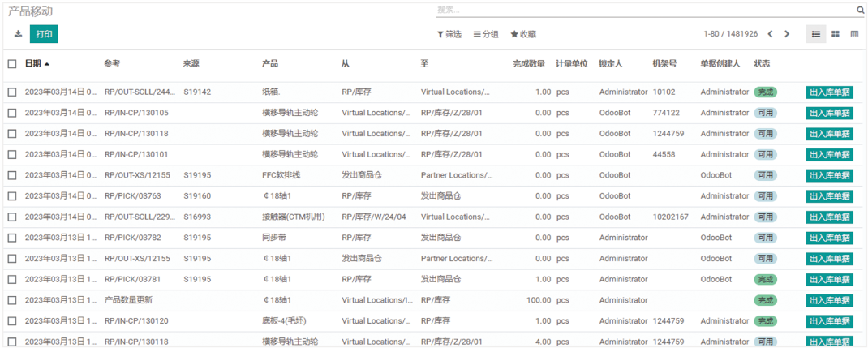Select checkbox for FFC软排线 row

coord(12,175)
